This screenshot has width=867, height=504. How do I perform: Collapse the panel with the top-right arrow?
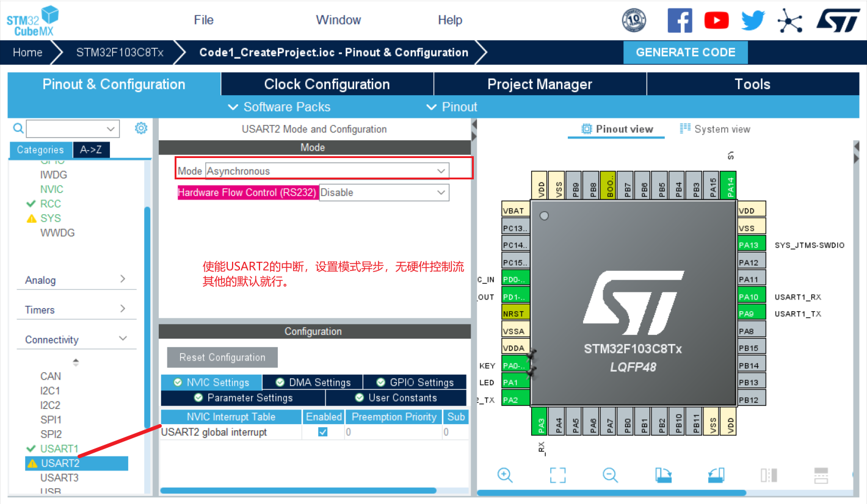point(857,148)
